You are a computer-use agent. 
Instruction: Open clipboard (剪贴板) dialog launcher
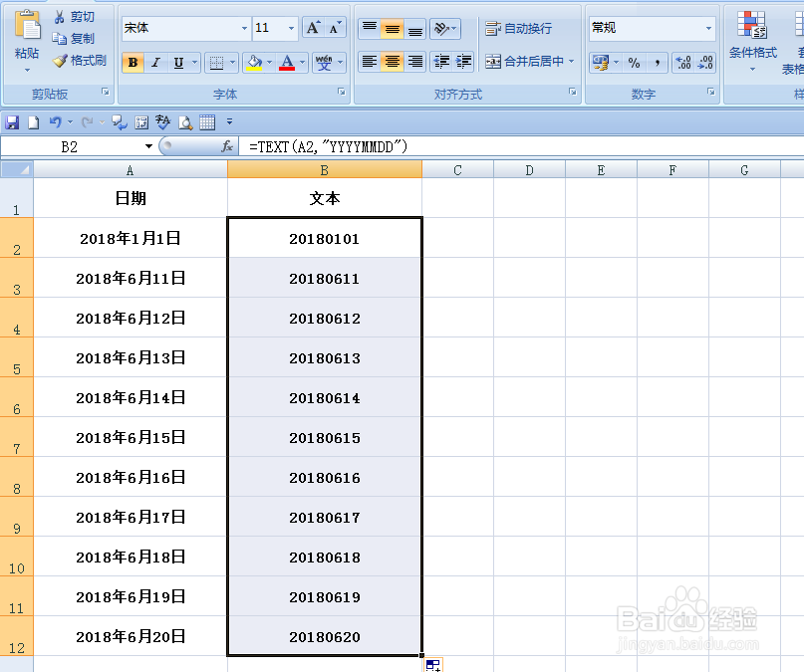tap(106, 92)
